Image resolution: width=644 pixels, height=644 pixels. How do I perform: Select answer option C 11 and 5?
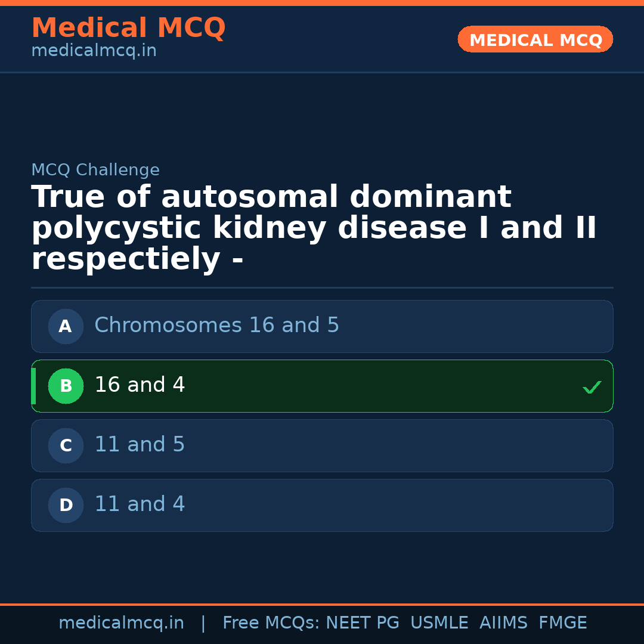tap(322, 445)
